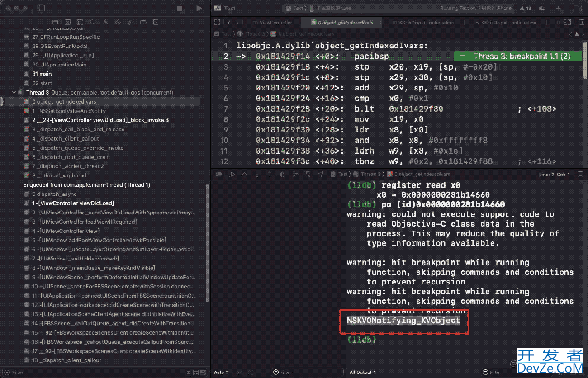This screenshot has width=588, height=378.
Task: Switch to the ViewController tab
Action: (272, 22)
